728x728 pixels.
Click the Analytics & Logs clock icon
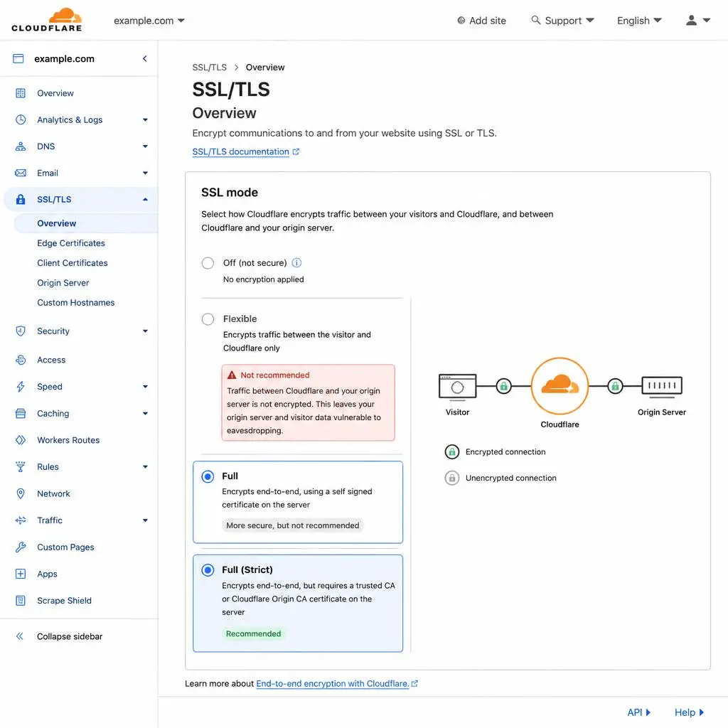[21, 119]
